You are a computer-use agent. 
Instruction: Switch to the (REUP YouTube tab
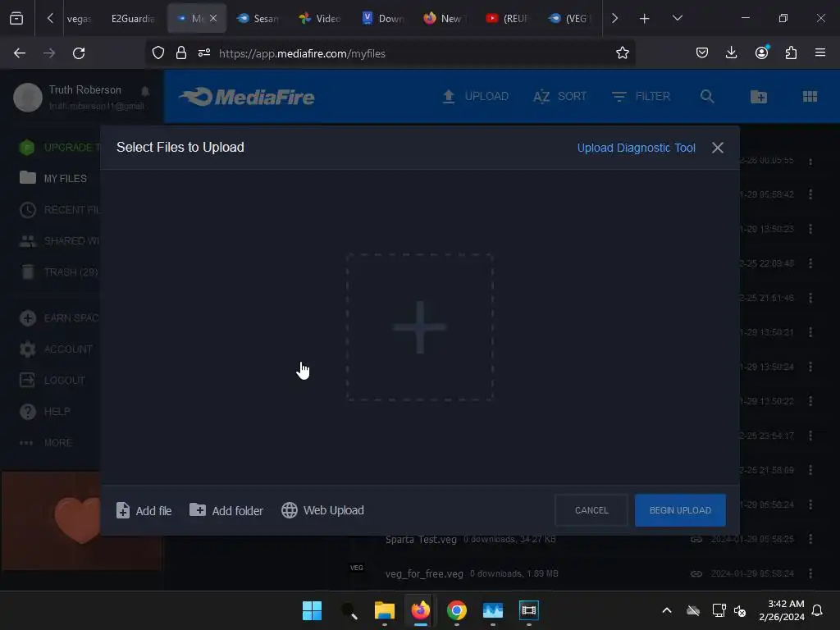(507, 18)
